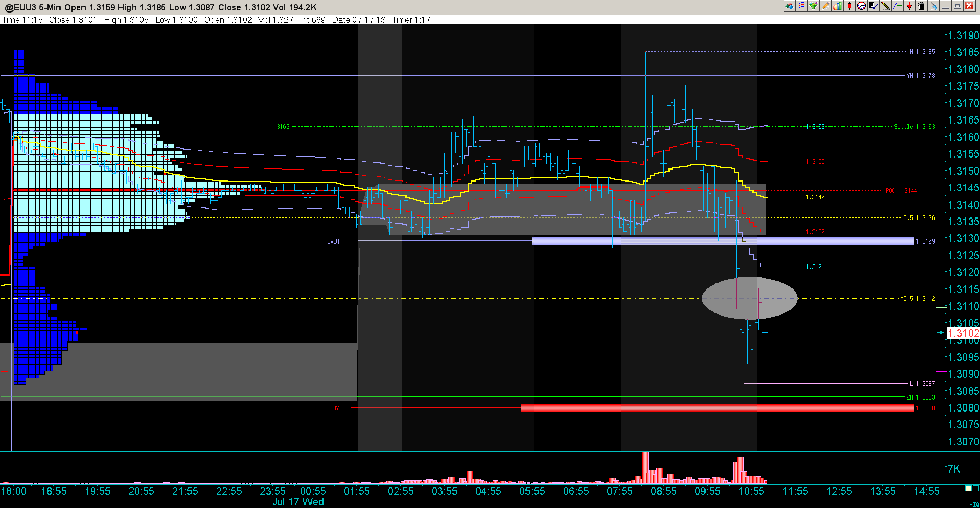The image size is (980, 508).
Task: Click the 'Jul 17 Wed' date label
Action: 298,502
